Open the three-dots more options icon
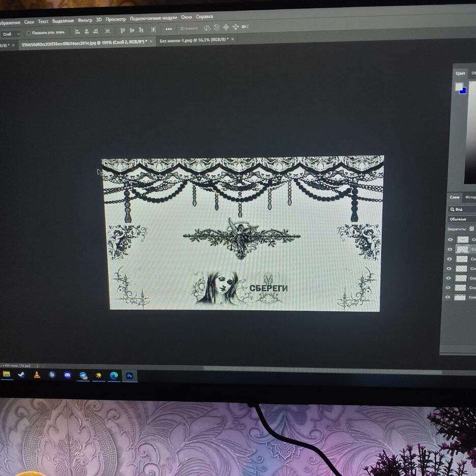This screenshot has height=476, width=476. point(169,29)
